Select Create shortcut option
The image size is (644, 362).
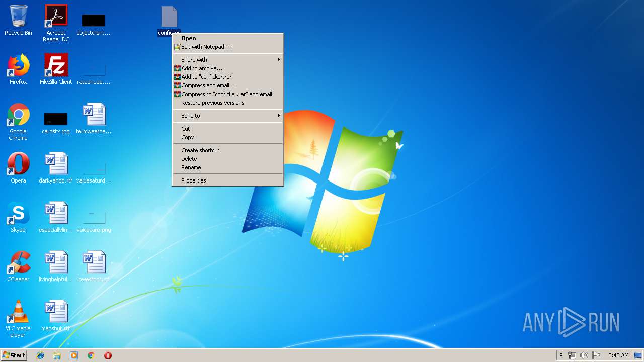click(228, 150)
